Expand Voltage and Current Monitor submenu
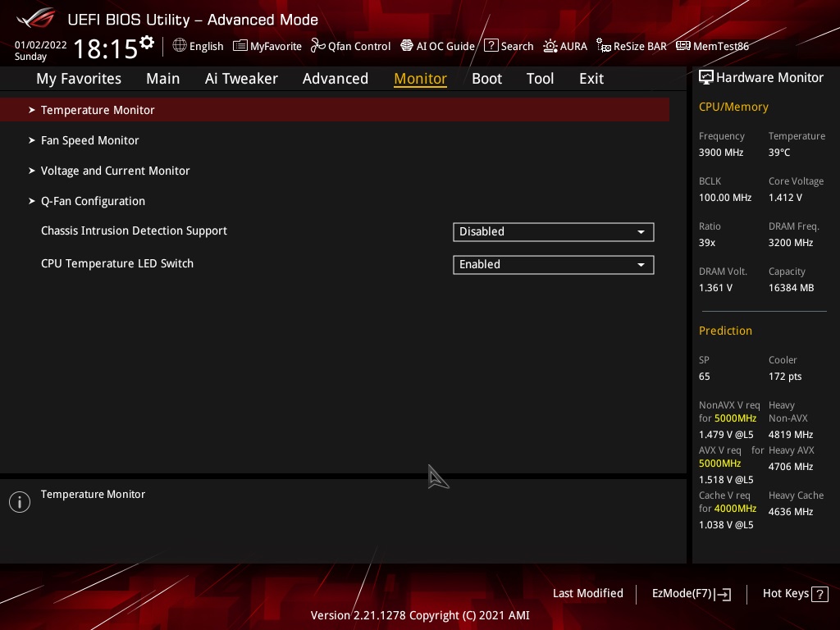This screenshot has height=630, width=840. point(115,171)
